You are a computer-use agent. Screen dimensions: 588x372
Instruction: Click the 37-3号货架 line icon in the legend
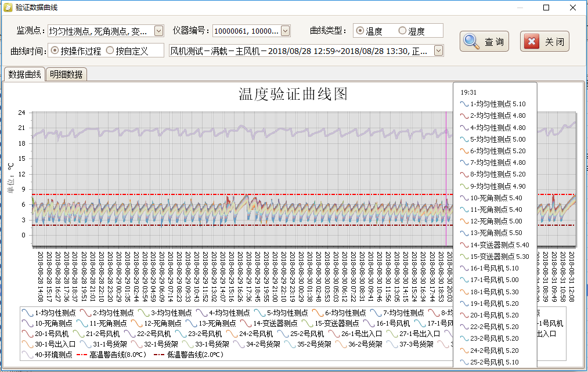click(392, 344)
